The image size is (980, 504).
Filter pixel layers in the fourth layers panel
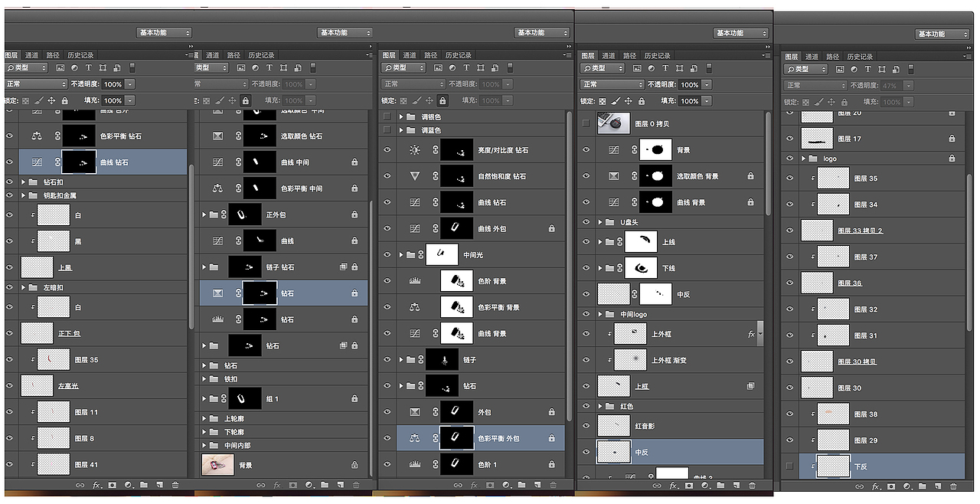(x=636, y=68)
